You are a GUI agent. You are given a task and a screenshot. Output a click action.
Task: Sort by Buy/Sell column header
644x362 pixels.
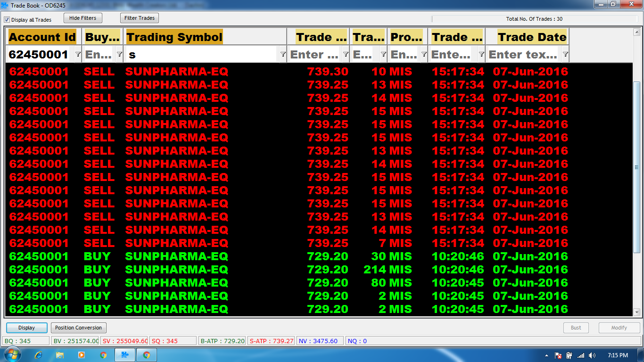click(103, 37)
